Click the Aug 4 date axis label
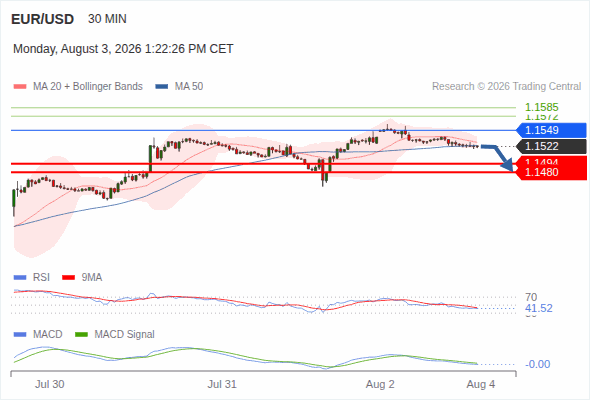This screenshot has width=590, height=400. (481, 384)
